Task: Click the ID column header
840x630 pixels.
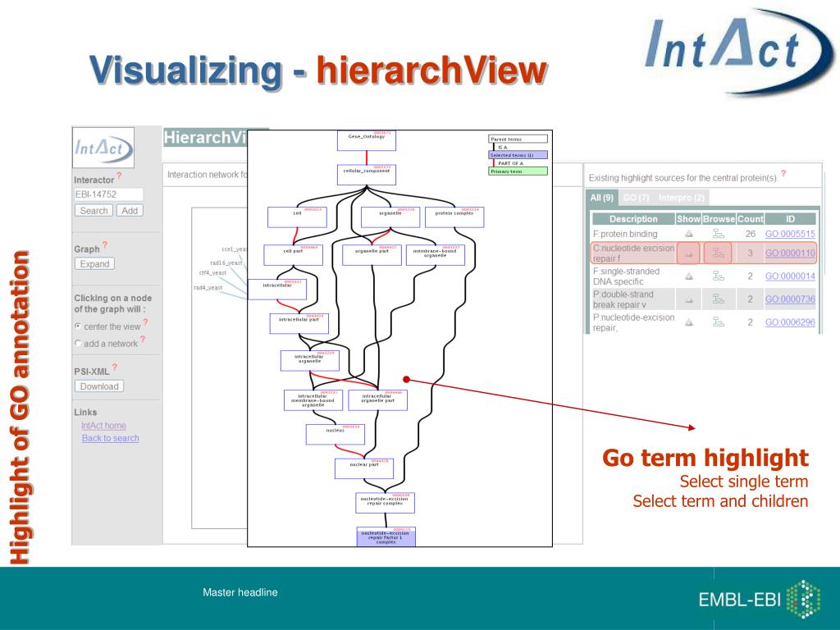Action: click(790, 218)
